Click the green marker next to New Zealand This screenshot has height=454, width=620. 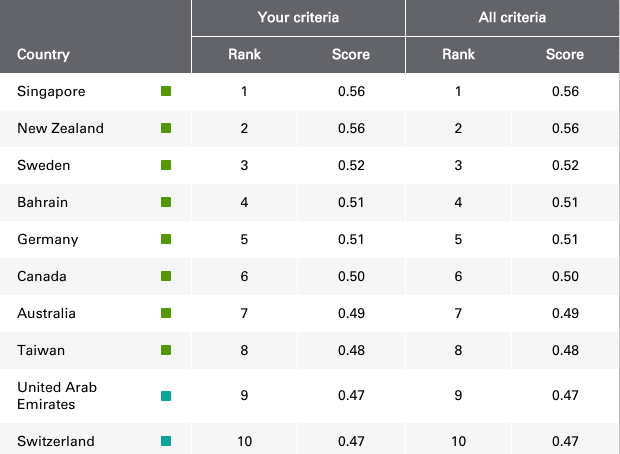(166, 129)
